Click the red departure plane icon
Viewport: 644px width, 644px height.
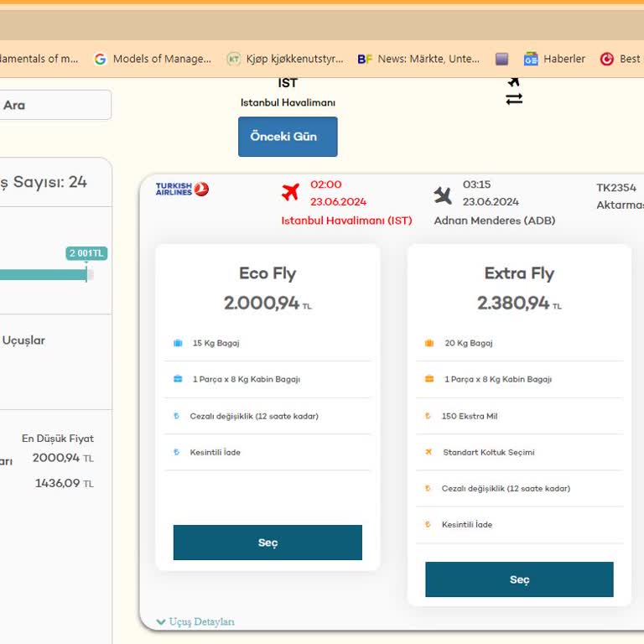(290, 193)
